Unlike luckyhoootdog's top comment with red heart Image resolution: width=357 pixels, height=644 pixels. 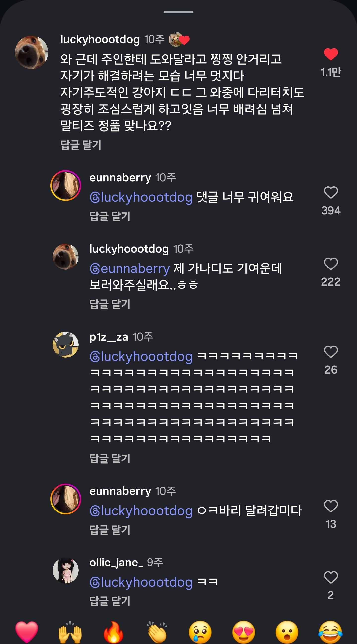tap(331, 54)
